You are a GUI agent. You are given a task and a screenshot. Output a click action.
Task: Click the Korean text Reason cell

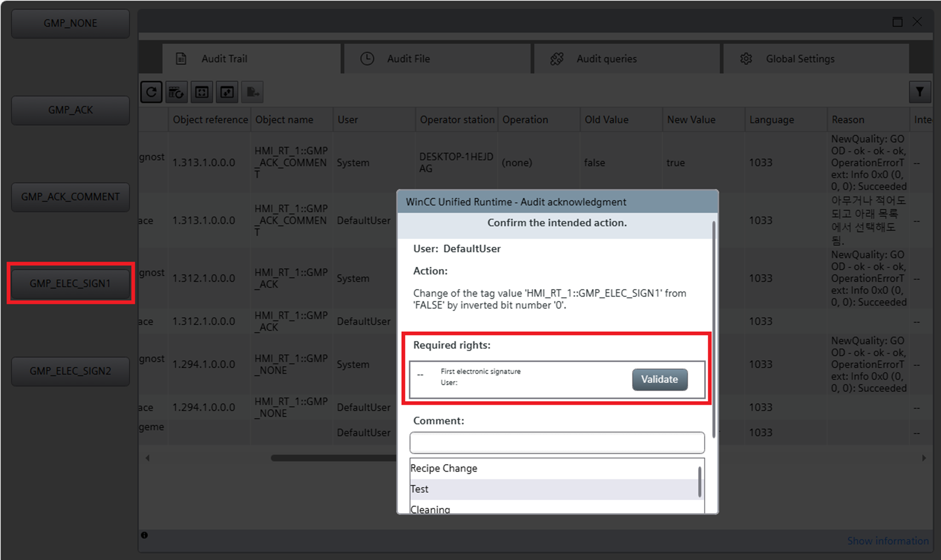(x=868, y=220)
